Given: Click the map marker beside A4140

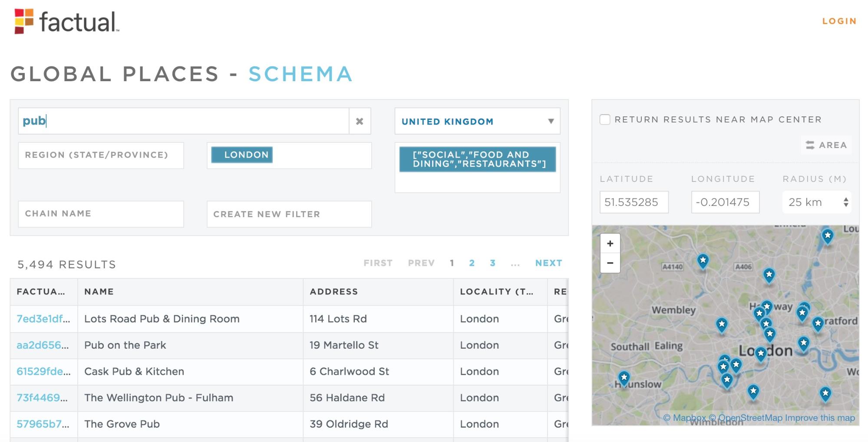Looking at the screenshot, I should pos(703,260).
